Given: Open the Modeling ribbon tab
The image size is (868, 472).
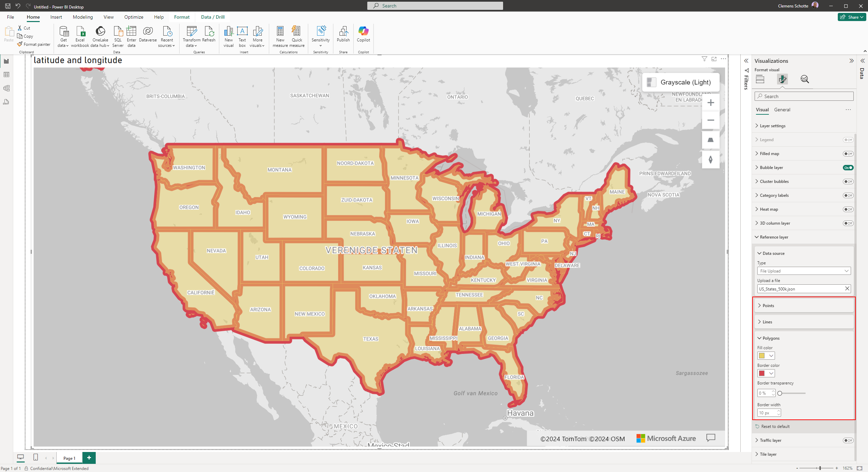Looking at the screenshot, I should [82, 17].
